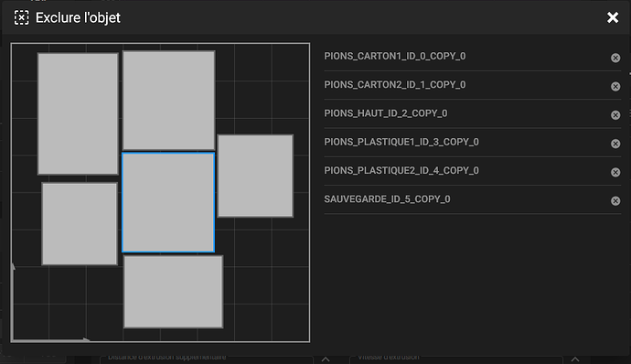
Task: Select the PIONS_CARTON2_ID_1_COPY_0 list entry
Action: [x=473, y=85]
